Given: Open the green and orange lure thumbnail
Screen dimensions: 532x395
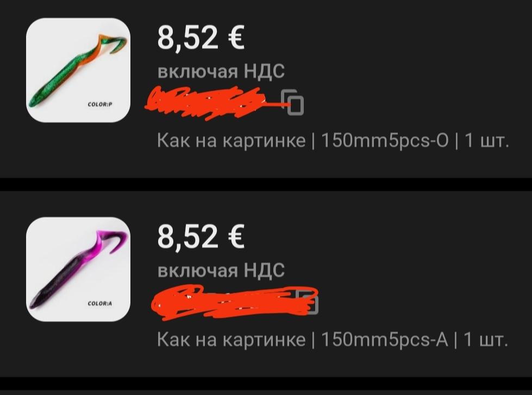Looking at the screenshot, I should point(78,70).
